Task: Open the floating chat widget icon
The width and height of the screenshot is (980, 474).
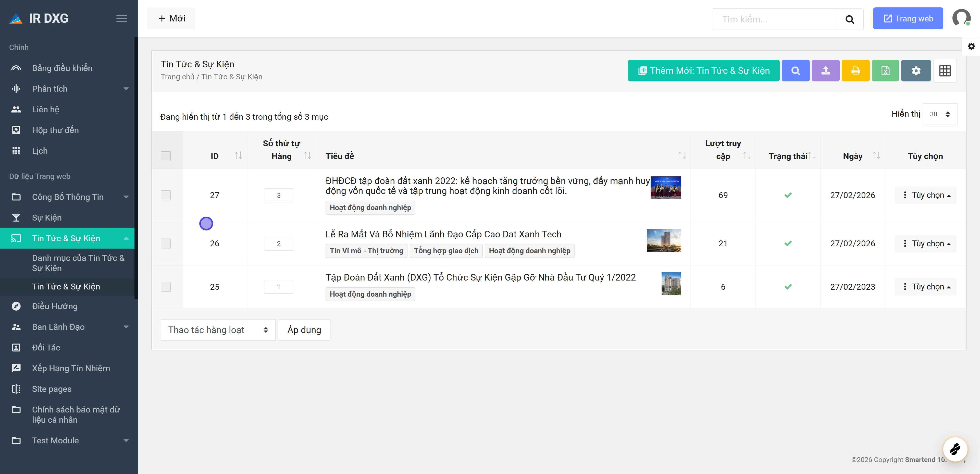Action: 955,449
